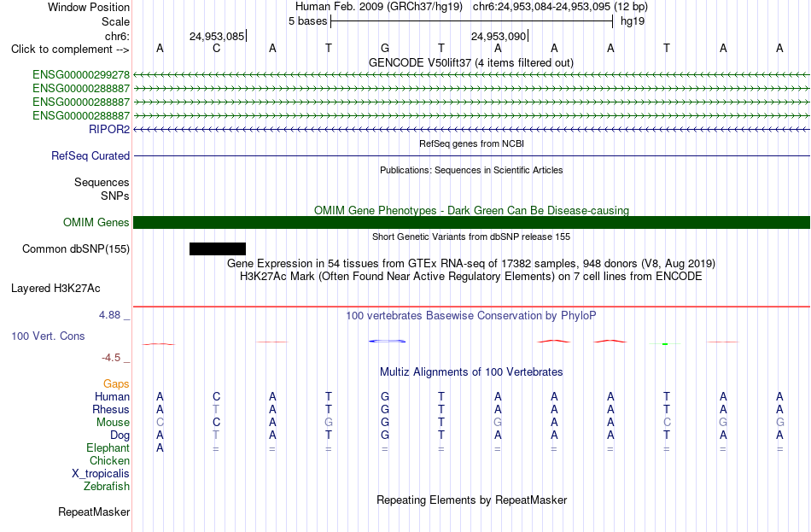
Task: Click Short Genetic Variants from dbSNP release 155 title
Action: [x=471, y=237]
